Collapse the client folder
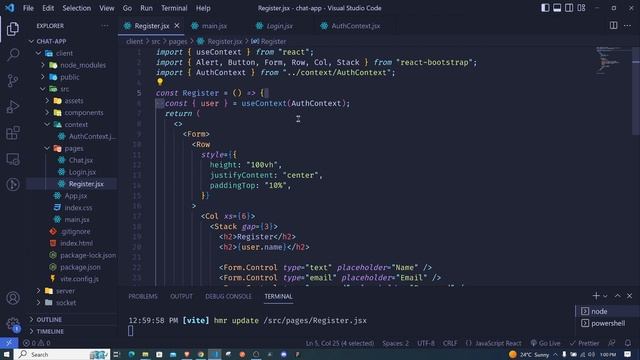The height and width of the screenshot is (360, 640). coord(38,53)
